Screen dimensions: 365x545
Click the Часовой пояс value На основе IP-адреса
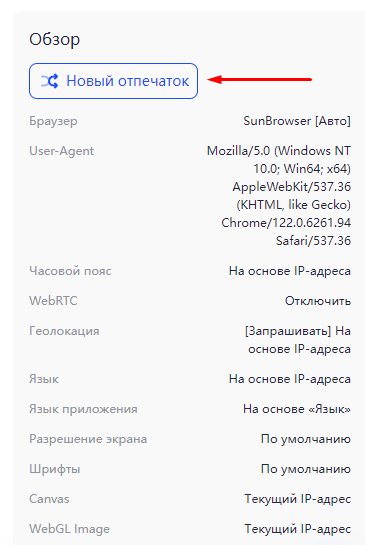click(x=290, y=271)
